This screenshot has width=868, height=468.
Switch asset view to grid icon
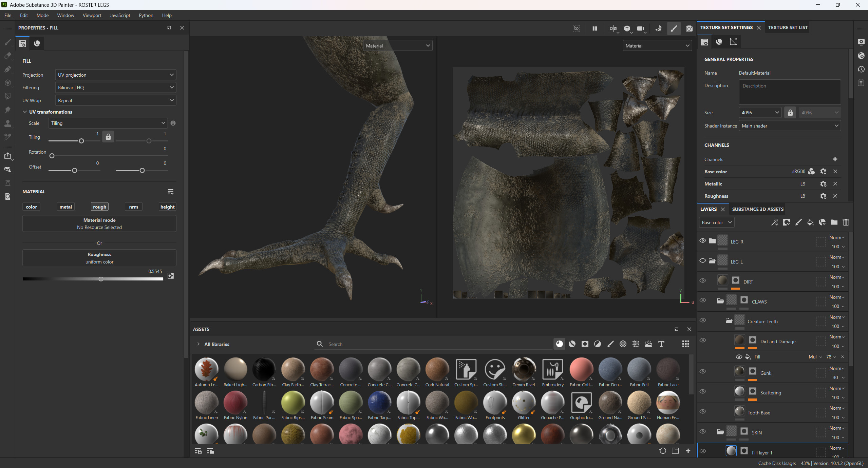[685, 344]
